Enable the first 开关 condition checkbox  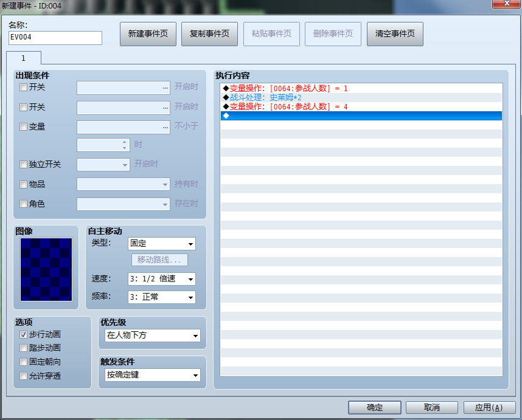23,88
